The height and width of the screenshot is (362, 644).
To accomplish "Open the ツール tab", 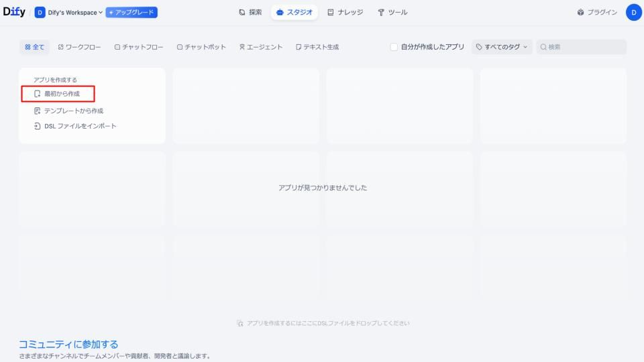I will 392,12.
